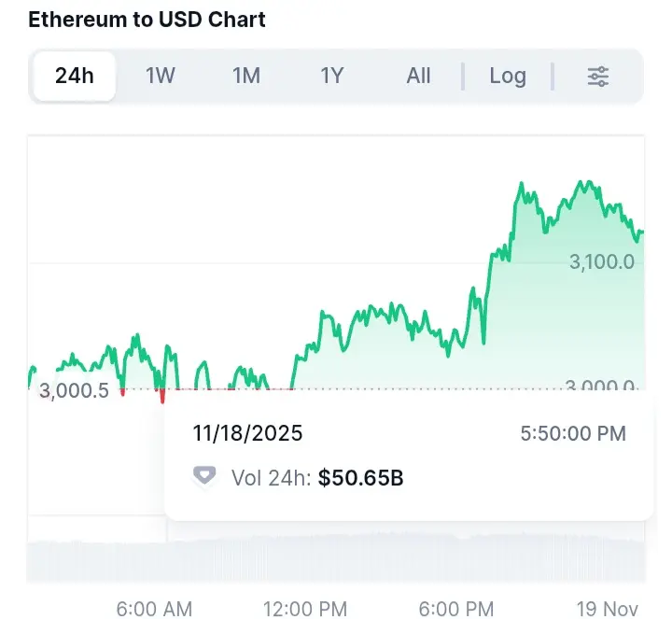Click the Ethereum to USD Chart heading
Image resolution: width=672 pixels, height=619 pixels.
tap(147, 21)
